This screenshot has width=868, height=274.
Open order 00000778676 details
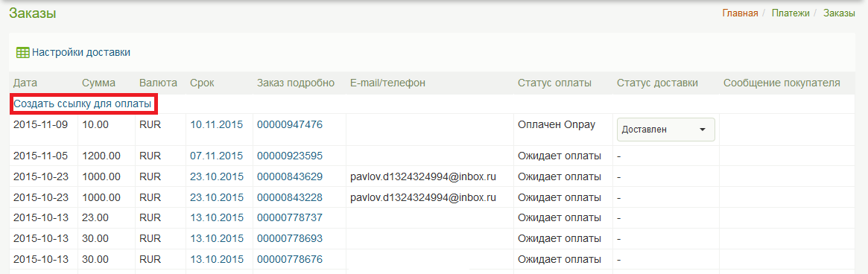290,259
